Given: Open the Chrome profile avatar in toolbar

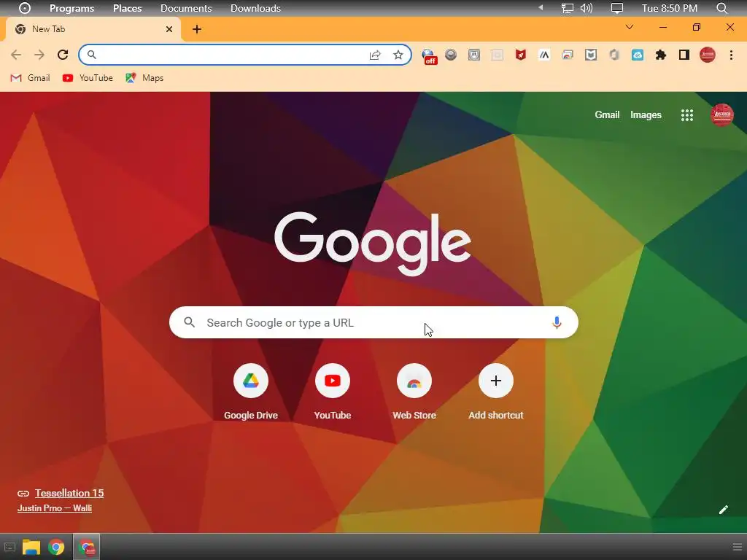Looking at the screenshot, I should click(708, 55).
